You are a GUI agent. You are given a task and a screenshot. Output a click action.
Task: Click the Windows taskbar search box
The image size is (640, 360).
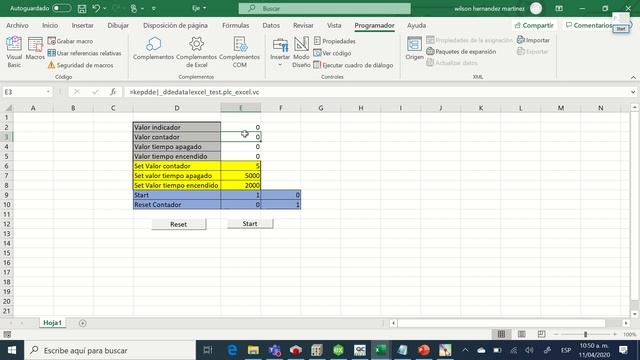pos(110,350)
